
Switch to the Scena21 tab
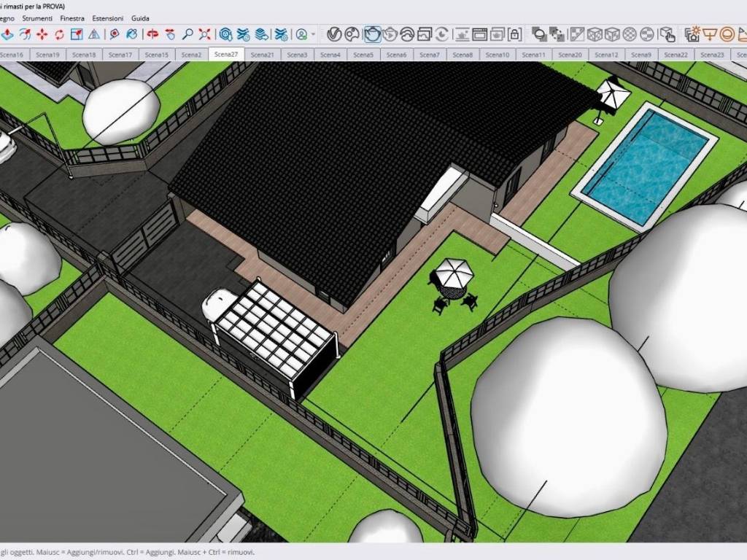click(262, 55)
